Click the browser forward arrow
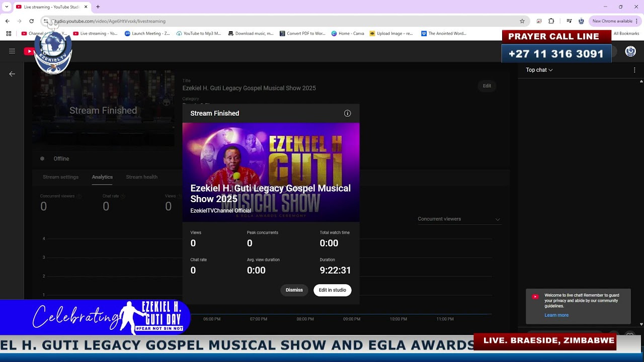The height and width of the screenshot is (362, 644). [19, 21]
